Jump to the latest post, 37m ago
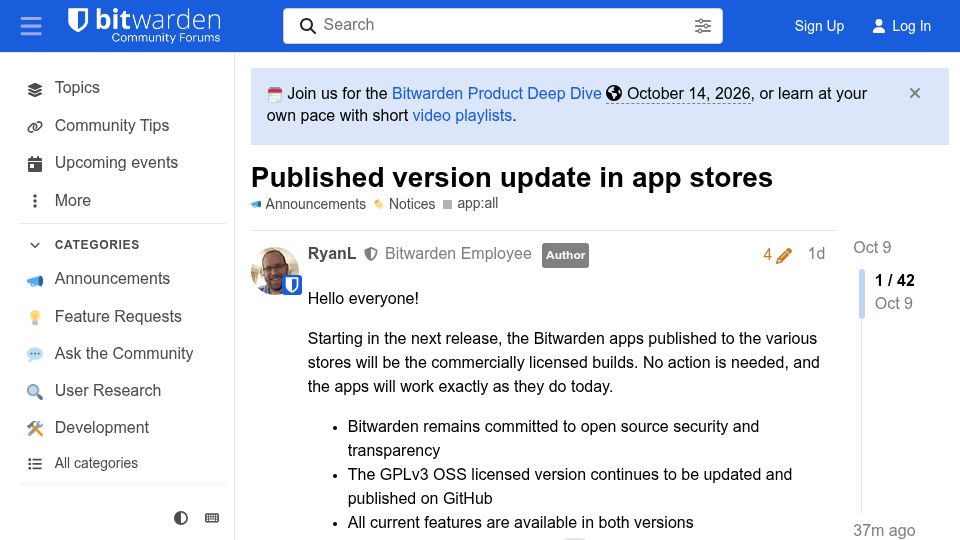The height and width of the screenshot is (540, 960). [884, 530]
